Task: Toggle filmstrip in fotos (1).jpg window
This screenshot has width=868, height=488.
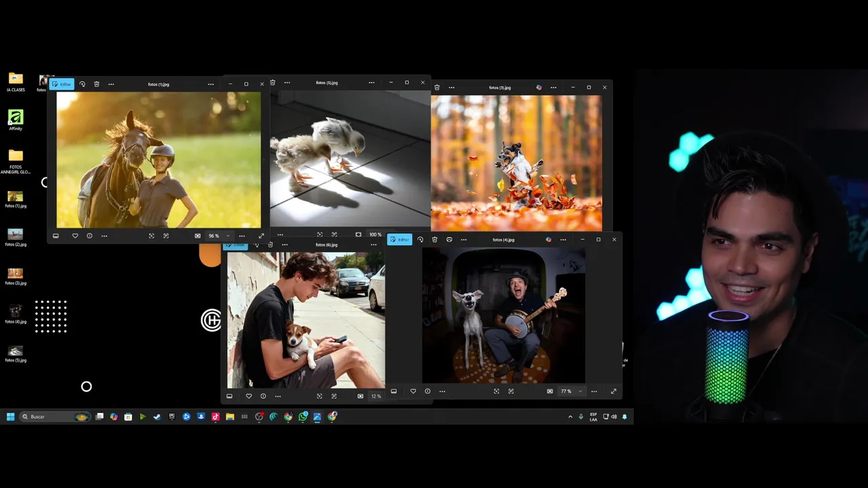Action: click(x=56, y=236)
